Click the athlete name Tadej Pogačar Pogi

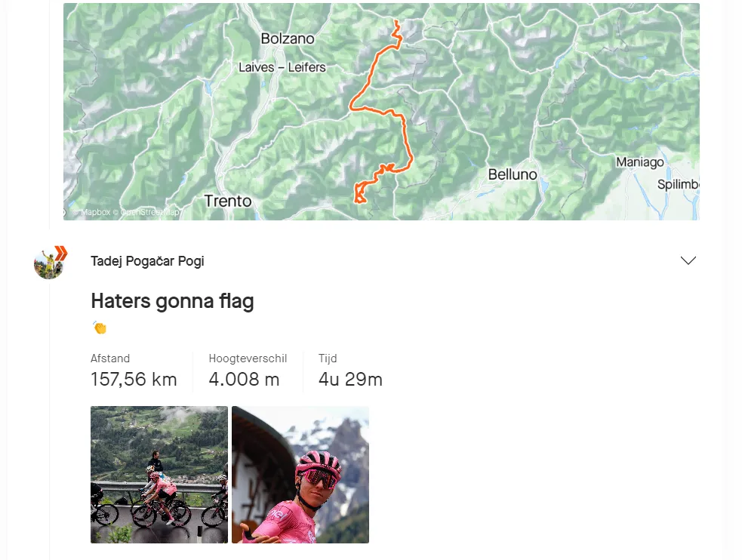click(x=147, y=260)
